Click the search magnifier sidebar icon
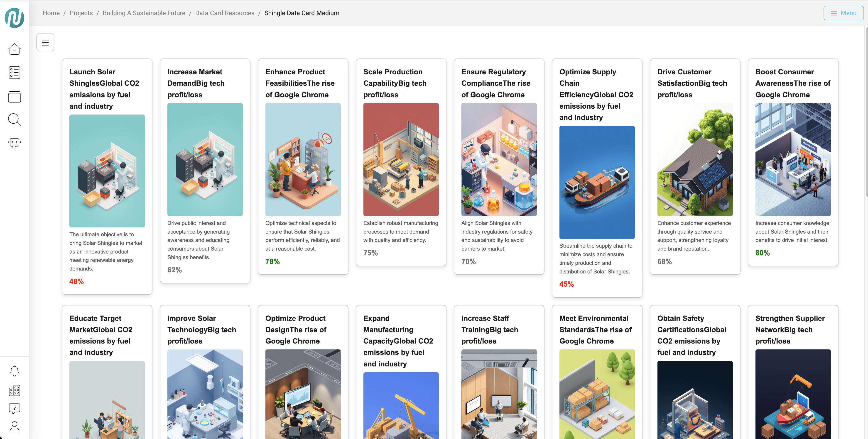Viewport: 868px width, 439px height. (15, 120)
